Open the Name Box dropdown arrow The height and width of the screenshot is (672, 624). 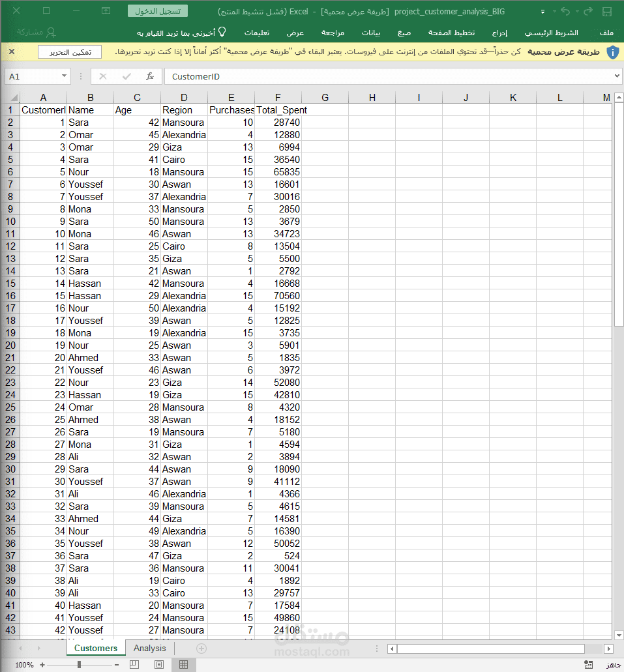(63, 76)
